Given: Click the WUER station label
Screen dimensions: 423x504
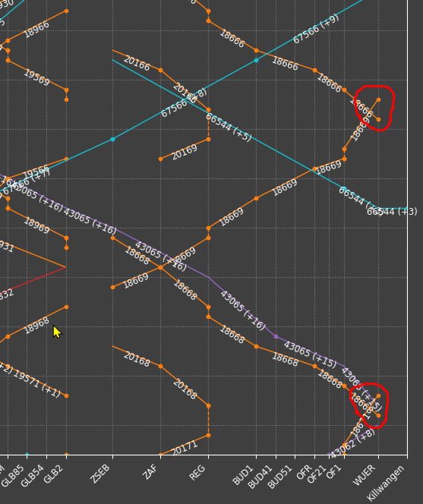Looking at the screenshot, I should coord(365,475).
